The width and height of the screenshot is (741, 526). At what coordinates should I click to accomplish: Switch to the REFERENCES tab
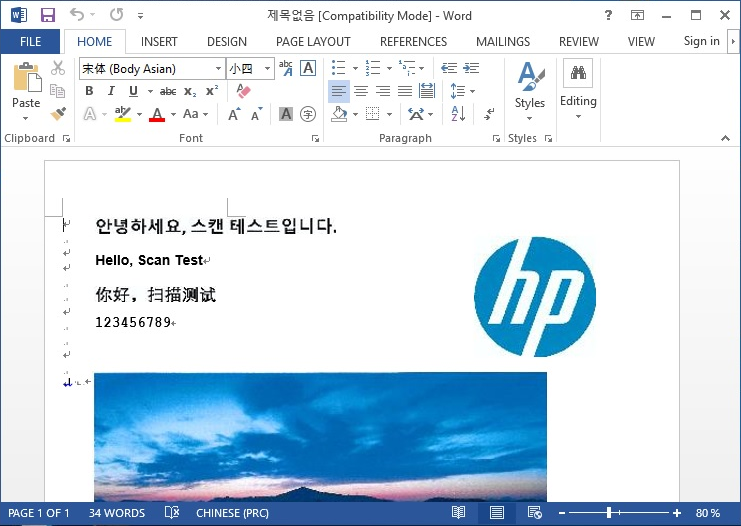pyautogui.click(x=414, y=42)
